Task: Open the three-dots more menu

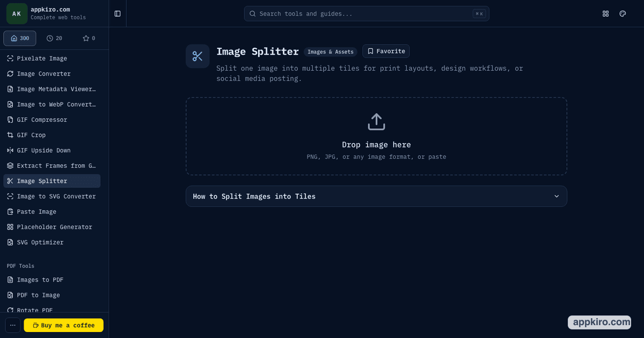Action: coord(13,325)
